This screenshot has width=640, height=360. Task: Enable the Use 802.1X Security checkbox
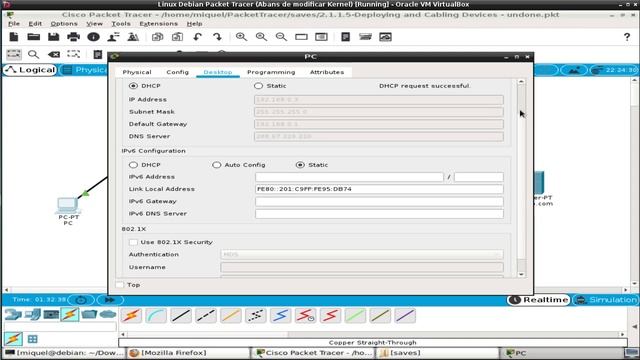(x=133, y=242)
